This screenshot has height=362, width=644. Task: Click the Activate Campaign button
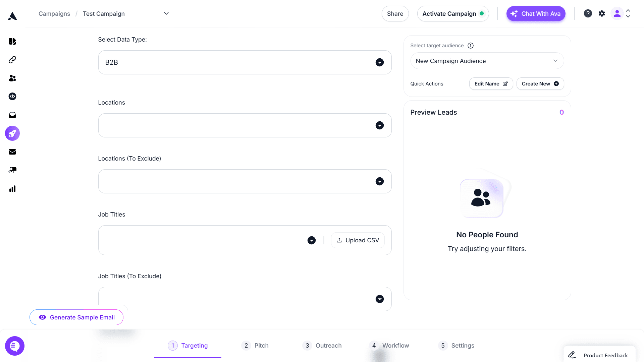453,14
